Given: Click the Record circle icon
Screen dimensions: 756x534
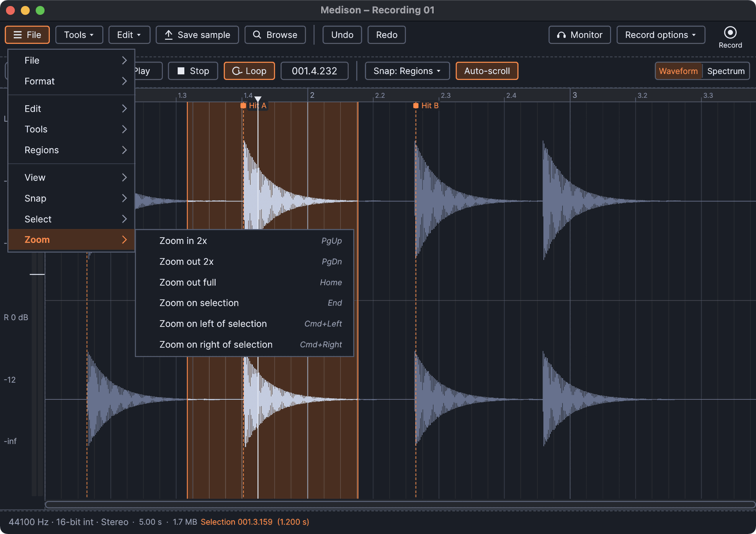Looking at the screenshot, I should coord(730,33).
